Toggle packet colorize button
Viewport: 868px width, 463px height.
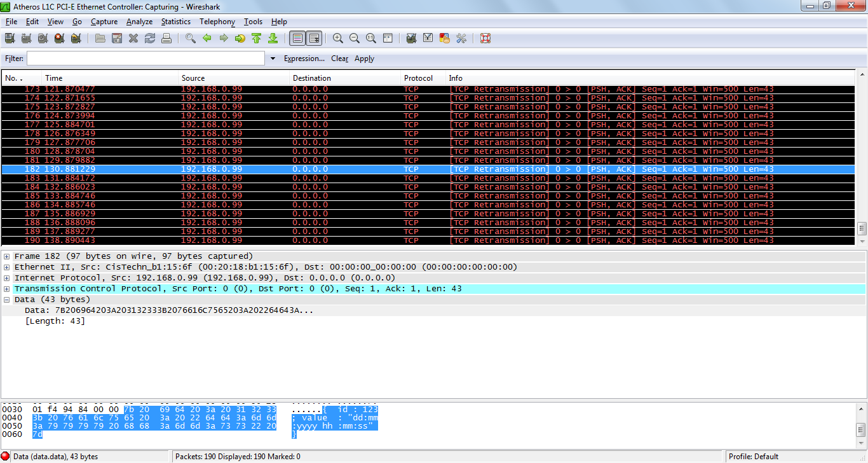297,38
